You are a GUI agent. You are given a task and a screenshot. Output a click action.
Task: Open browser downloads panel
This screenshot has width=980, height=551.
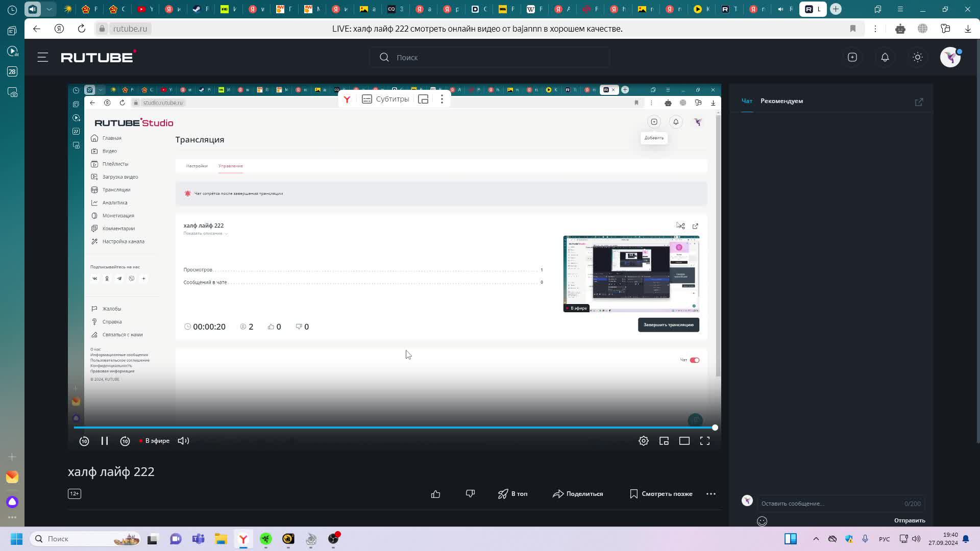(968, 29)
